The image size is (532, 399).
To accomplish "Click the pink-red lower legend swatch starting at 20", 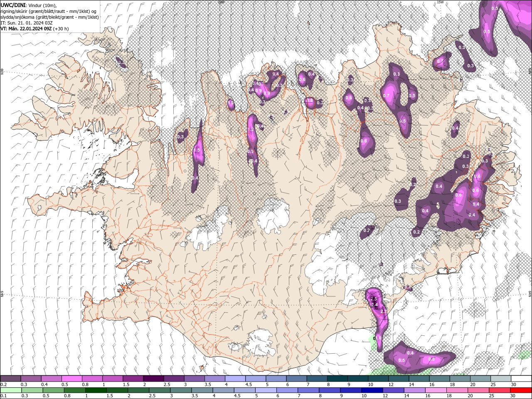I will [x=478, y=390].
